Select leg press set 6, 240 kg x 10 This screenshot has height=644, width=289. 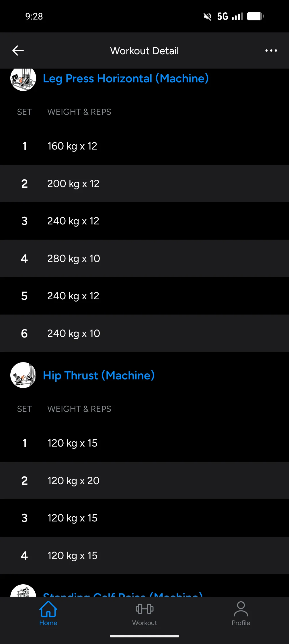click(144, 333)
